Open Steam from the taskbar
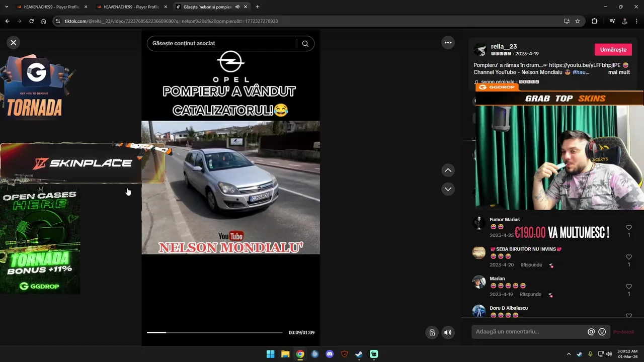 click(x=359, y=354)
